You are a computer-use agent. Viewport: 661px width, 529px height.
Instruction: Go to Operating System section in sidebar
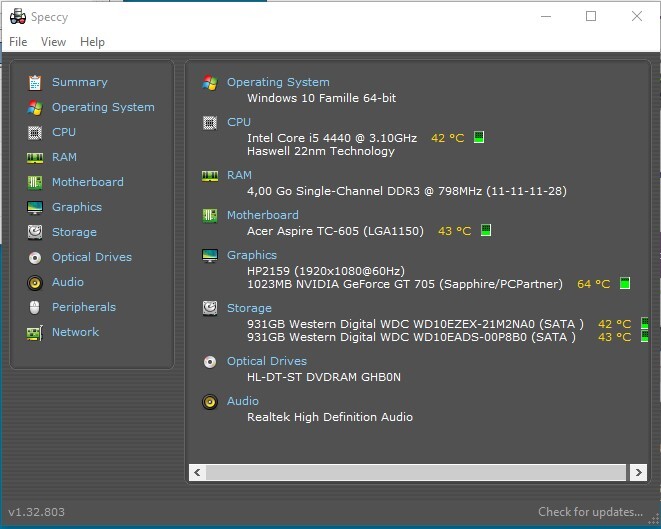103,107
